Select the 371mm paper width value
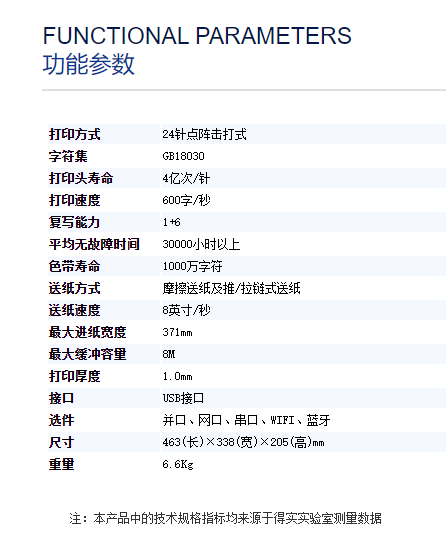 coord(177,332)
